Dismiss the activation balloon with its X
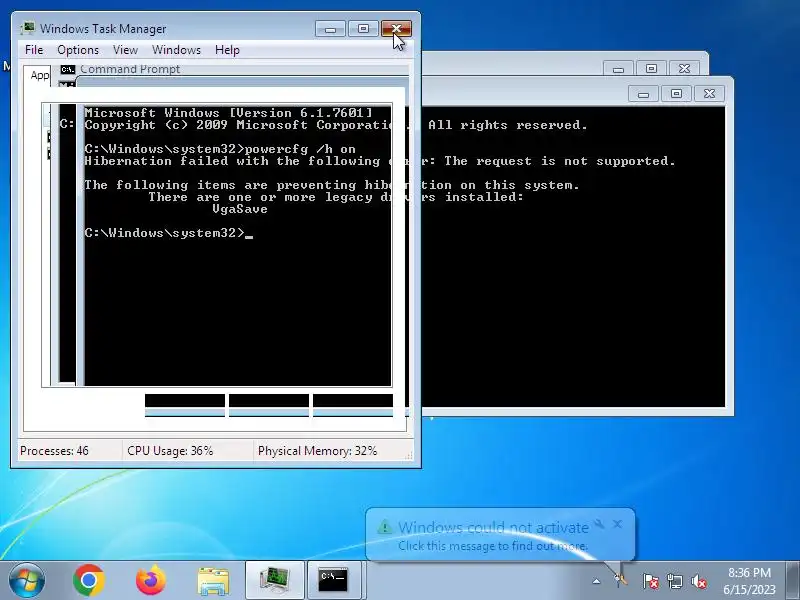 tap(618, 524)
